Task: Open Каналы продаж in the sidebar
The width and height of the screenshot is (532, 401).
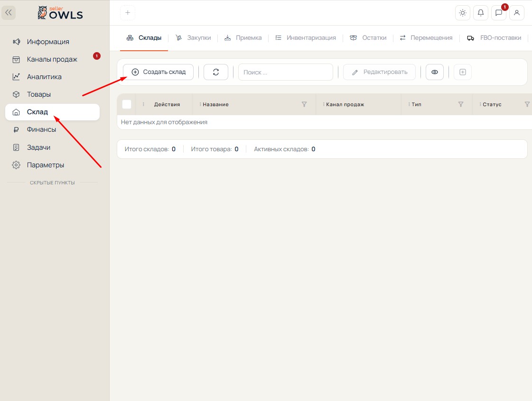Action: pos(52,59)
